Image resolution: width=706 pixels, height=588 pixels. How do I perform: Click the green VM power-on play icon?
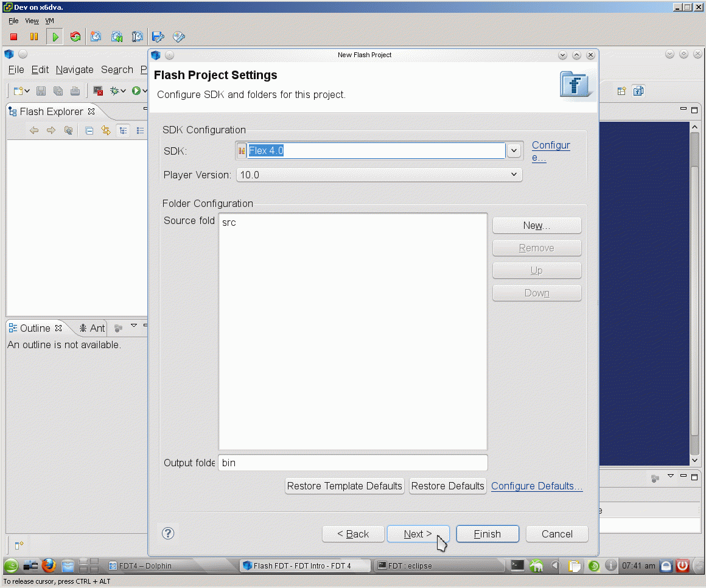(55, 37)
